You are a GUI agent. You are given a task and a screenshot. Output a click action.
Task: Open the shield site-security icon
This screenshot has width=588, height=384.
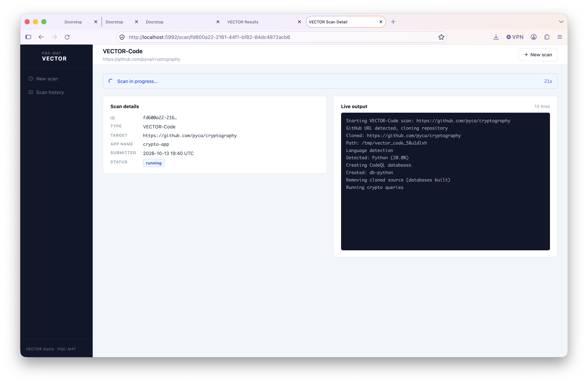[122, 37]
